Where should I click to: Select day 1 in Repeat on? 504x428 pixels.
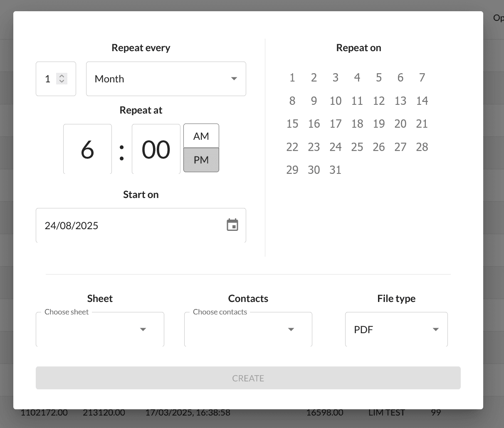[292, 78]
